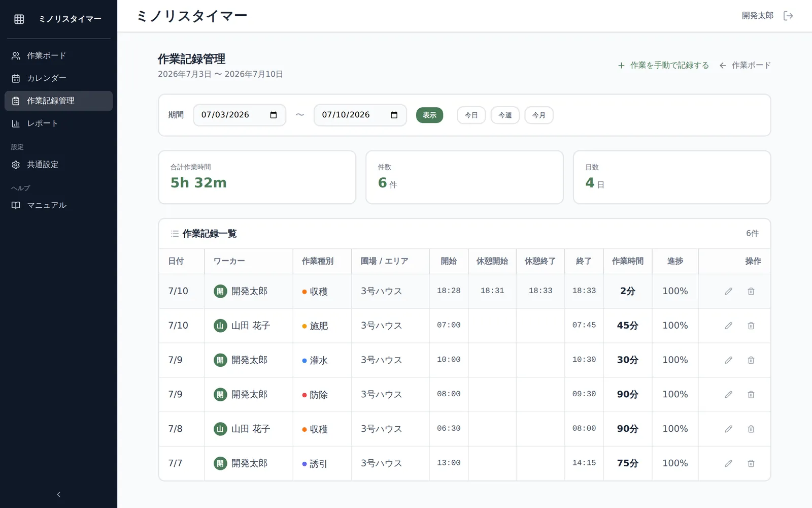Delete the 7/9 防除 record

(x=751, y=394)
